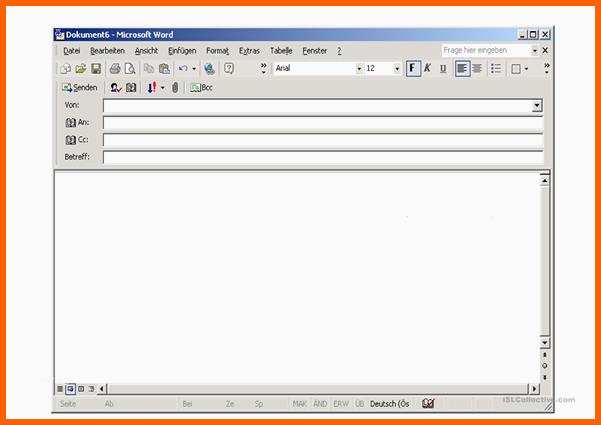Attach a file using the paperclip icon
The image size is (601, 425).
175,88
